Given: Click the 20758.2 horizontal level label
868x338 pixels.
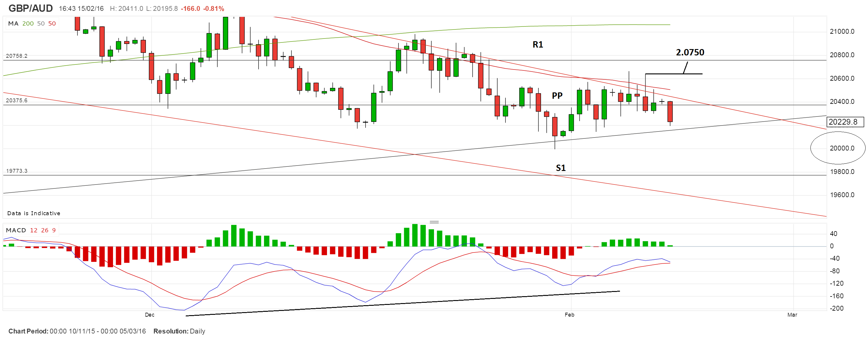Looking at the screenshot, I should (17, 56).
